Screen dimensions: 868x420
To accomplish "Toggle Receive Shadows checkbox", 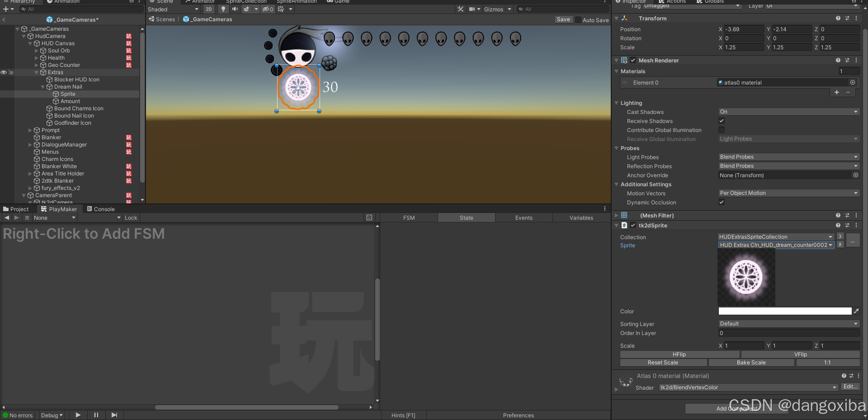I will [x=722, y=121].
